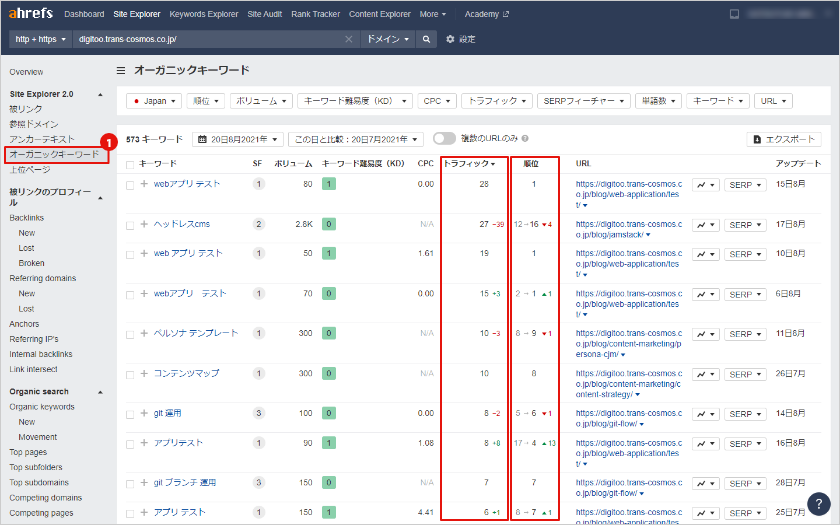Viewport: 840px width, 525px height.
Task: Click plus icon for アプリテスト row
Action: [144, 442]
